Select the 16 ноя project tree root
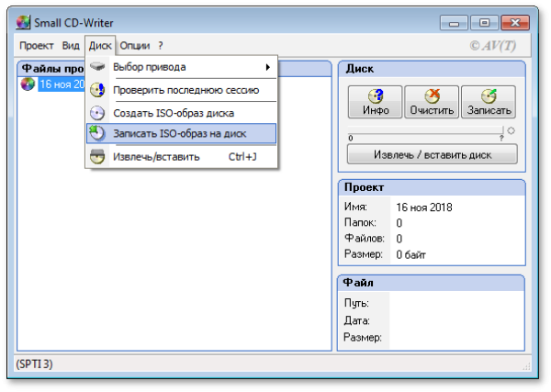 [x=62, y=84]
